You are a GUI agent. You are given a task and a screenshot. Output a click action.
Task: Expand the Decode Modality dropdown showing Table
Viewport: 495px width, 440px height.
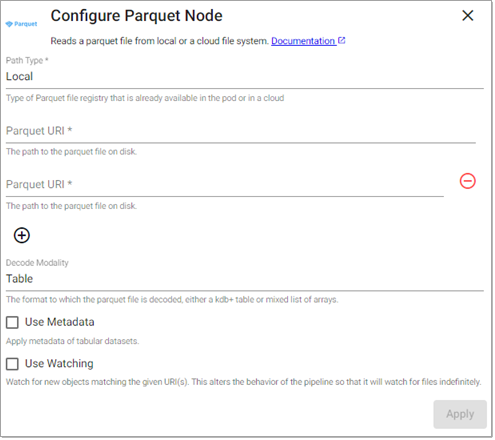coord(245,279)
